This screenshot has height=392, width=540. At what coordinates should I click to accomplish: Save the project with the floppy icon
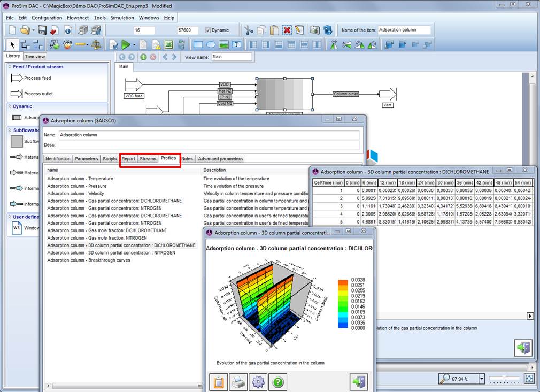42,30
